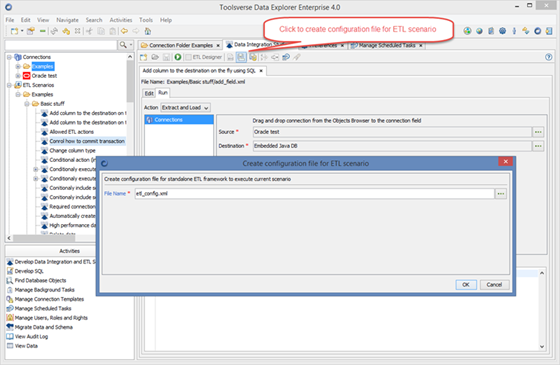Close the Create configuration file dialog
560x365 pixels.
505,162
